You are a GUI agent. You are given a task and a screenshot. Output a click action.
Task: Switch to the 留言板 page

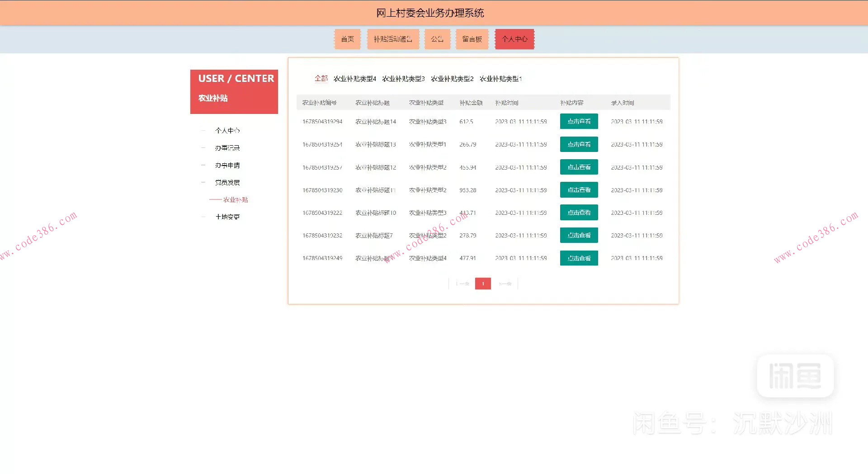472,39
